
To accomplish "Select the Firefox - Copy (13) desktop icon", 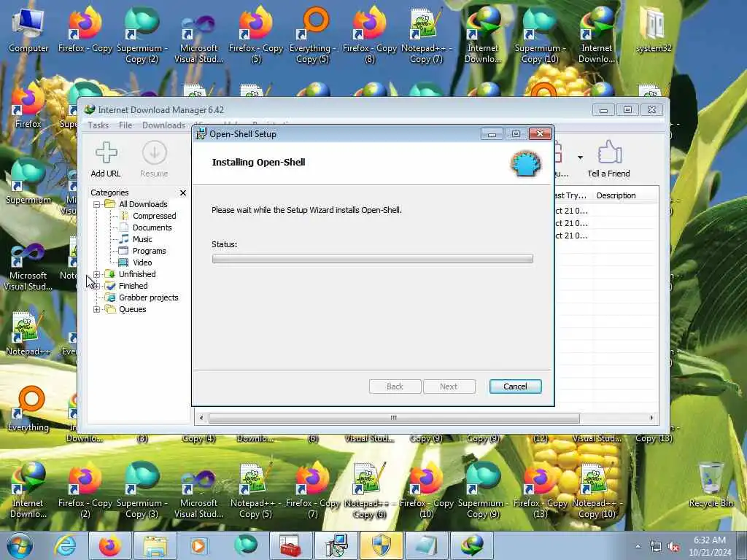I will (x=541, y=491).
